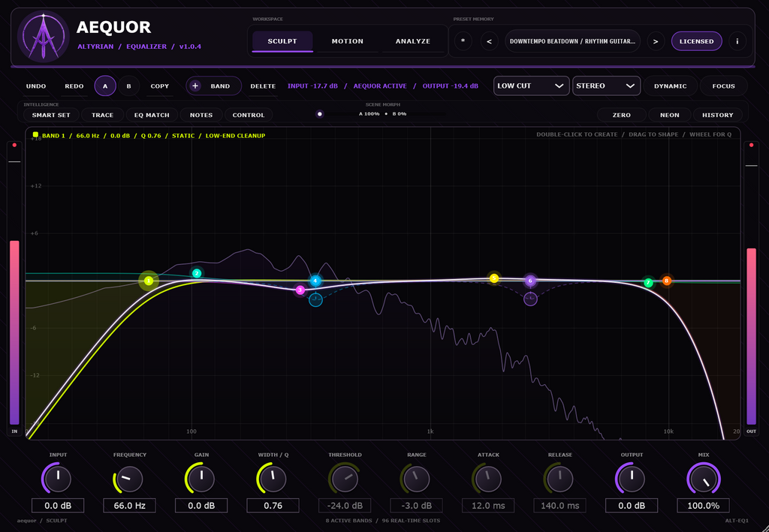The height and width of the screenshot is (532, 769).
Task: Click the -3.0 dB range field
Action: [x=416, y=506]
